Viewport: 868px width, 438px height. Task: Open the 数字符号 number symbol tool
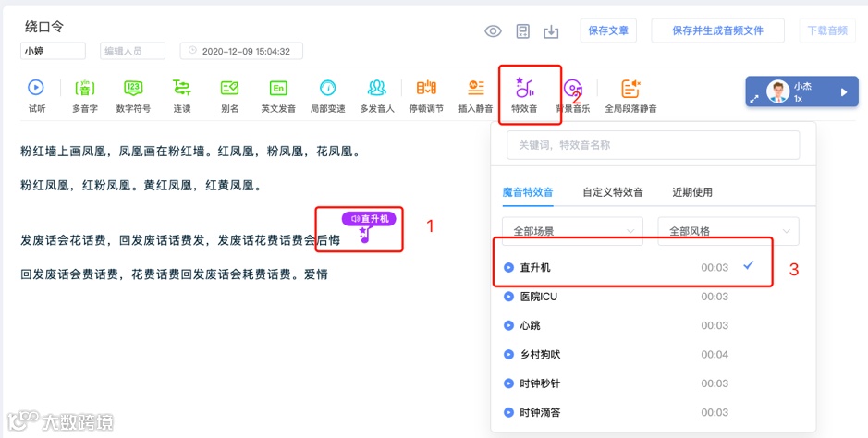pyautogui.click(x=133, y=95)
